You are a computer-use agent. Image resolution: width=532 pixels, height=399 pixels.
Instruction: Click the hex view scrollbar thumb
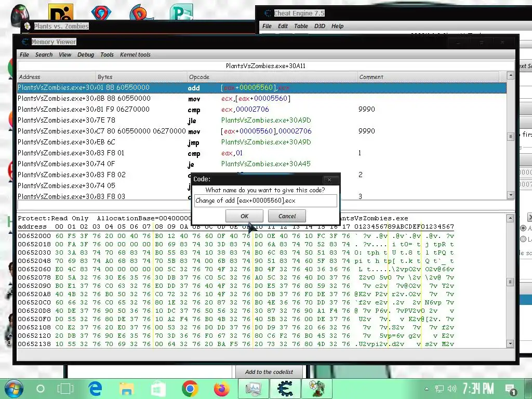[510, 282]
